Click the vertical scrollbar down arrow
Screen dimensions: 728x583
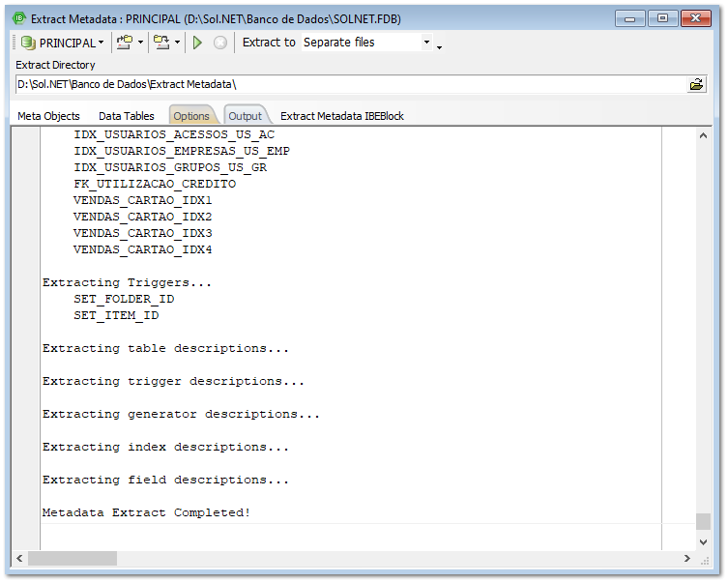(703, 541)
